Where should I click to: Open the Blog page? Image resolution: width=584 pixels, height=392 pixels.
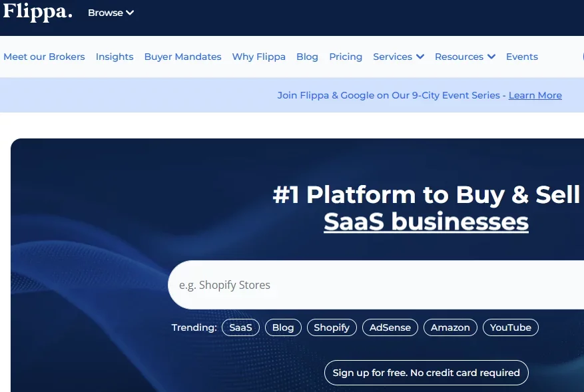(307, 57)
